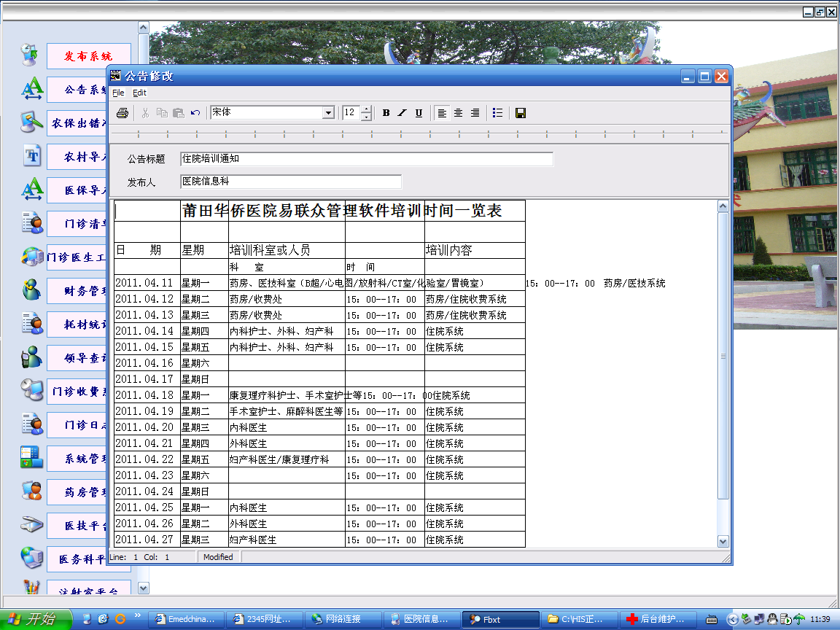
Task: Click the user icon beside 药房管理
Action: tap(31, 491)
